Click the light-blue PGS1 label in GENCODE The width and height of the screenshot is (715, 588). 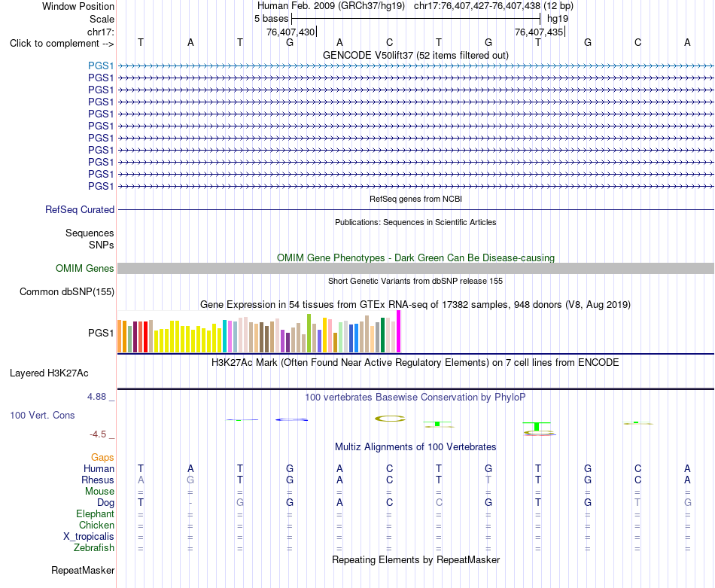tap(101, 66)
